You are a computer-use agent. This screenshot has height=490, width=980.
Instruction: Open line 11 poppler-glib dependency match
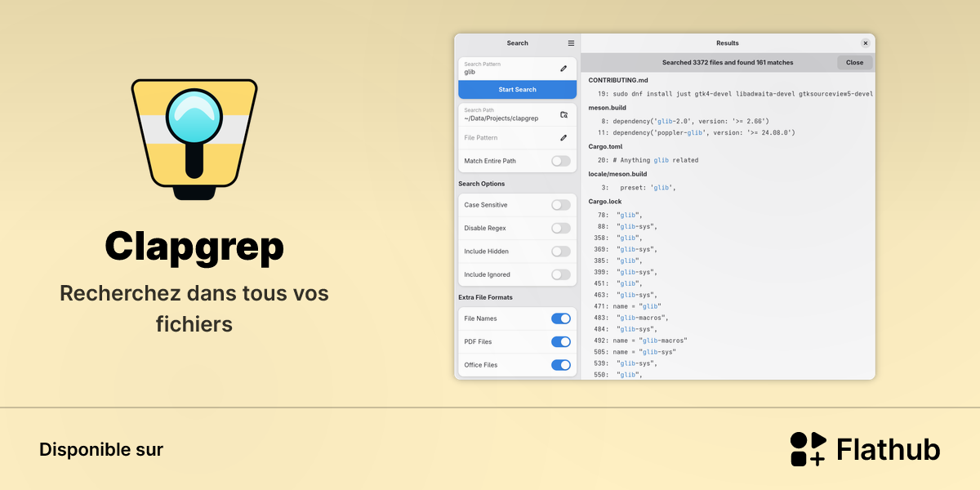pyautogui.click(x=696, y=132)
